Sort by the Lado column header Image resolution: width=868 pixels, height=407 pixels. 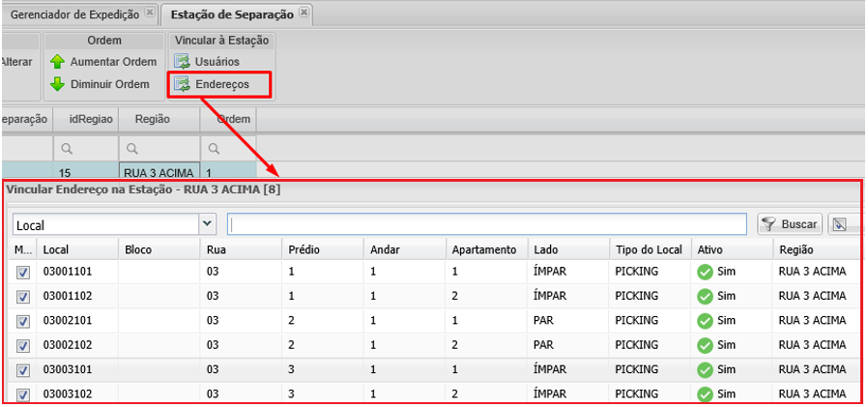tap(569, 249)
